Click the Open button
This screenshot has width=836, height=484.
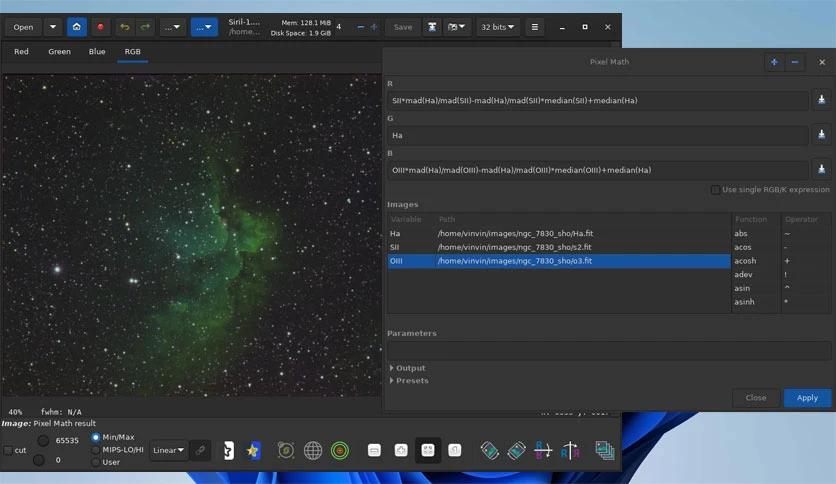[x=23, y=27]
